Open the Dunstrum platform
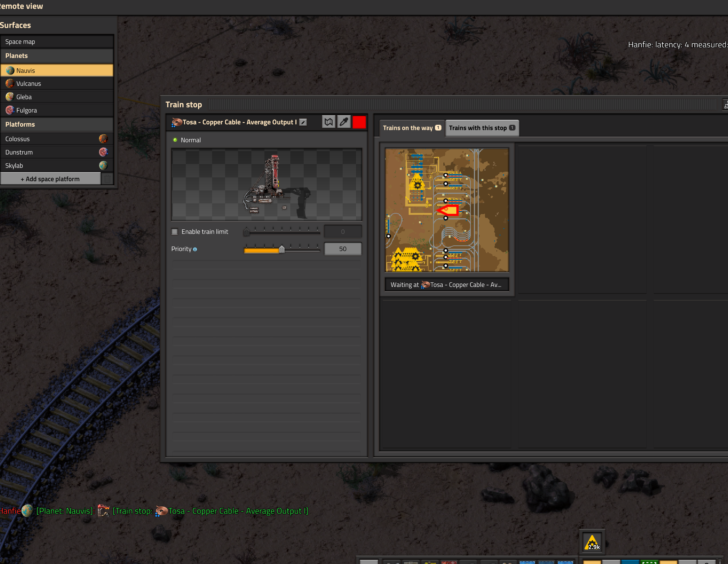Viewport: 728px width, 564px height. coord(50,152)
